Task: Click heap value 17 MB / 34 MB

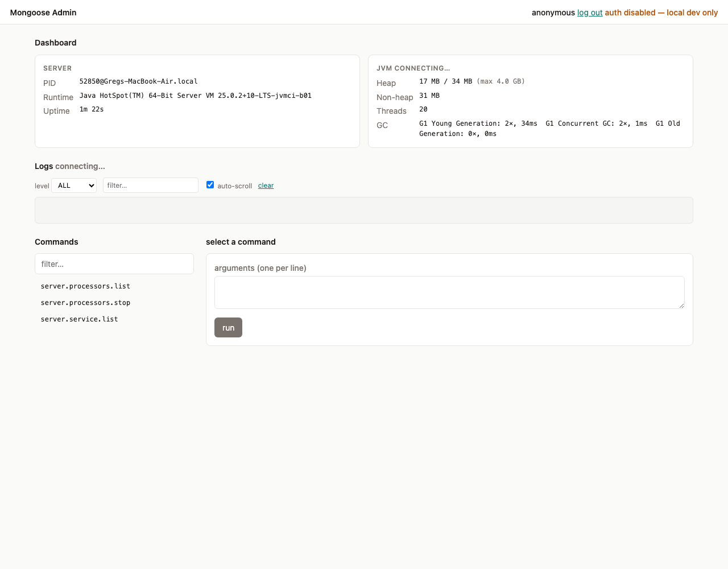Action: [x=446, y=81]
